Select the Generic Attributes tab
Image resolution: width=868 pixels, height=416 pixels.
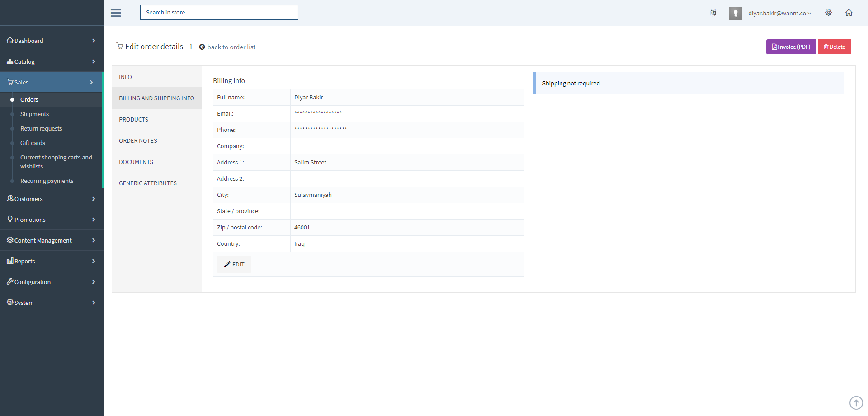click(x=148, y=183)
